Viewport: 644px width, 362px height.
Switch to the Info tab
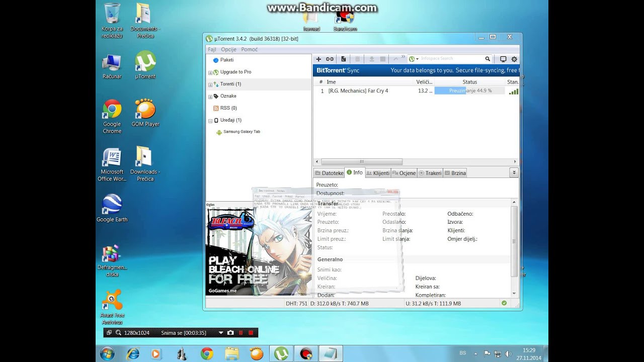[355, 172]
